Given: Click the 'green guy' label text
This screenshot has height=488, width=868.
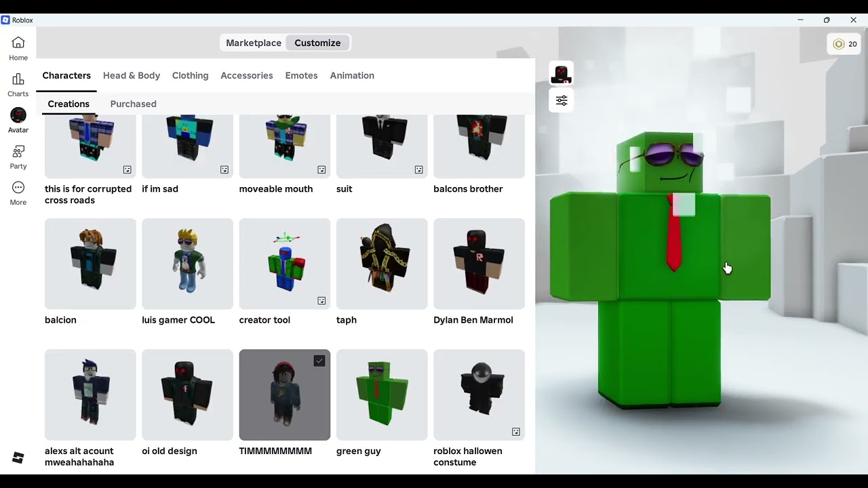Looking at the screenshot, I should [x=359, y=451].
